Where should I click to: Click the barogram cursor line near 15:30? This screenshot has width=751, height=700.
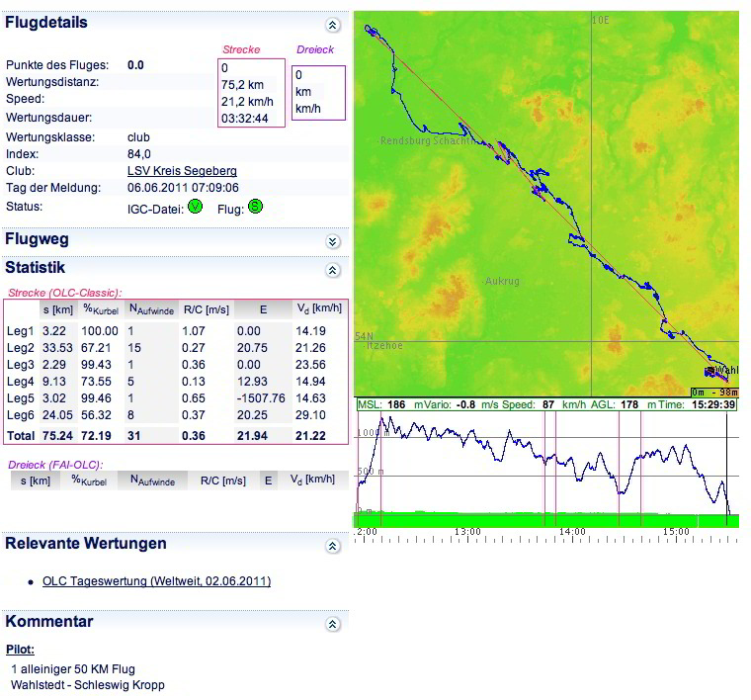[727, 465]
